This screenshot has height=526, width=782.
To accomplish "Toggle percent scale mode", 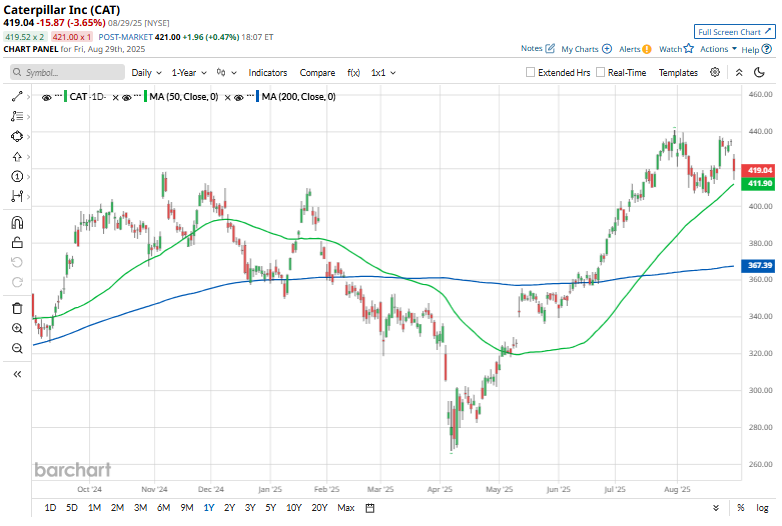I will click(x=741, y=508).
